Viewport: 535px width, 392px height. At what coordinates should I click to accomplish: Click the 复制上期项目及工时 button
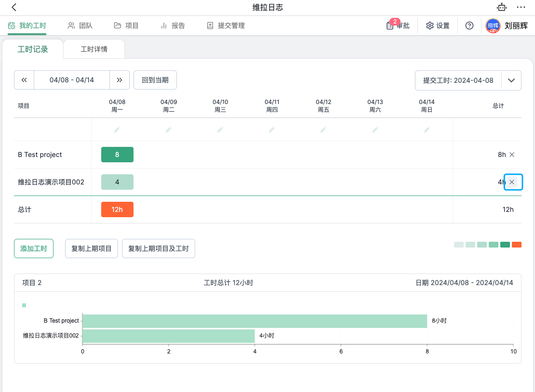[159, 248]
